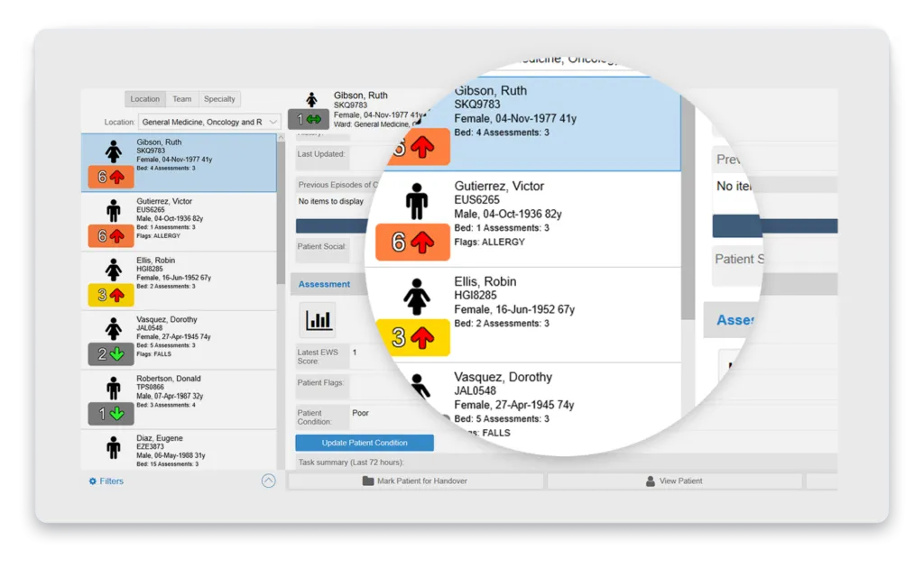Click magnified Vasquez, Dorothy name text

pyautogui.click(x=503, y=377)
